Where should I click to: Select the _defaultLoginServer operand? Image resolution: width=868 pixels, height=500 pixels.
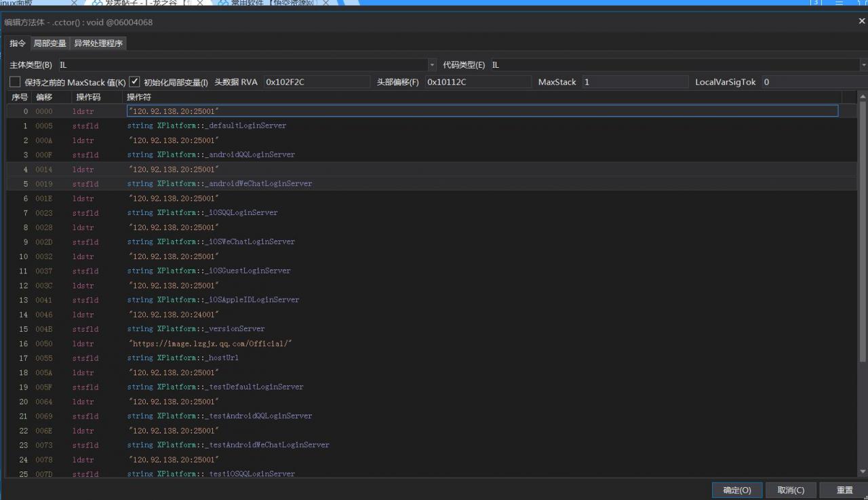[x=207, y=126]
